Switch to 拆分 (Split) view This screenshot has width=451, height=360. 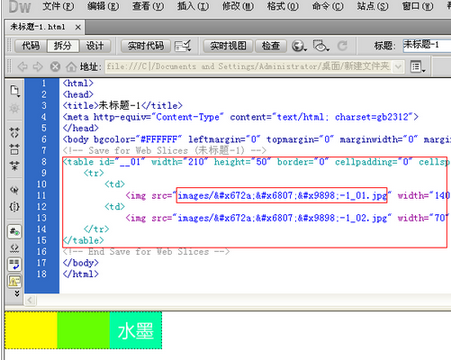pos(63,46)
